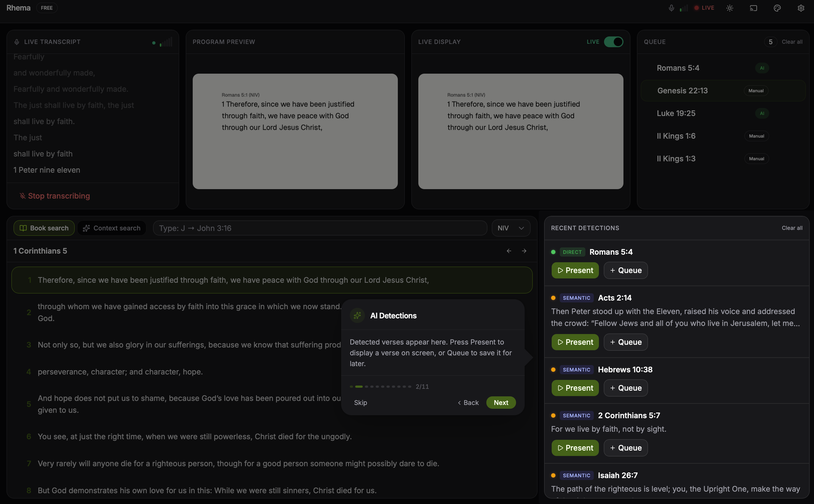Queue Acts 2:14 detection
This screenshot has height=504, width=814.
click(626, 342)
